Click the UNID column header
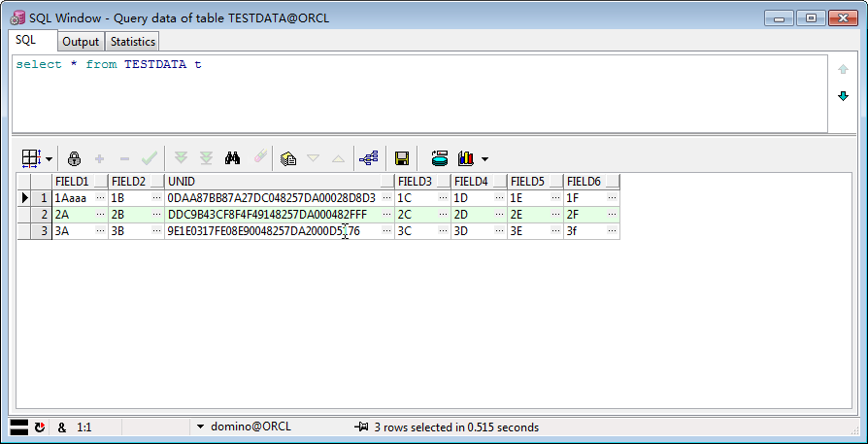This screenshot has height=444, width=868. 280,182
